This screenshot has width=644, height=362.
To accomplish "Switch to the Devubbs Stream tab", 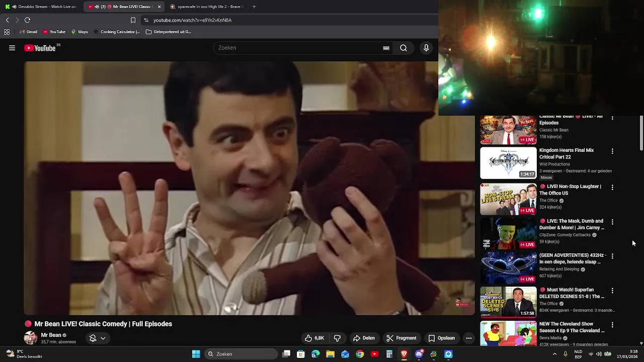I will coord(41,7).
